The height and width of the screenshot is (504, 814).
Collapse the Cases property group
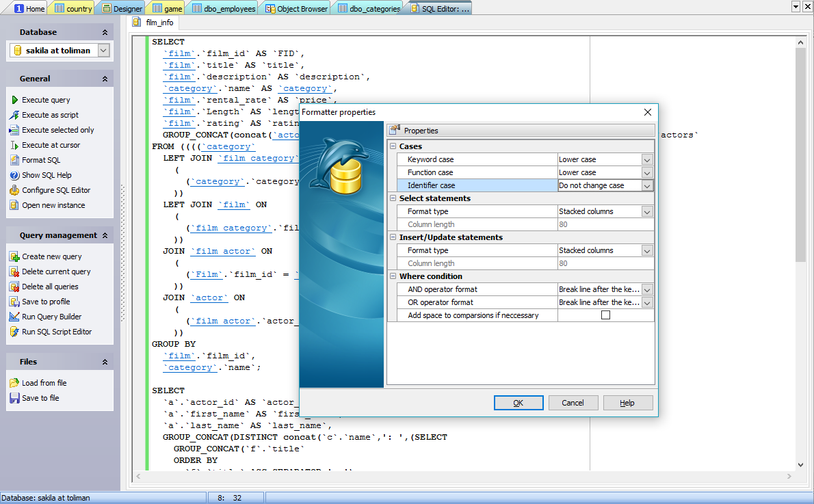393,146
